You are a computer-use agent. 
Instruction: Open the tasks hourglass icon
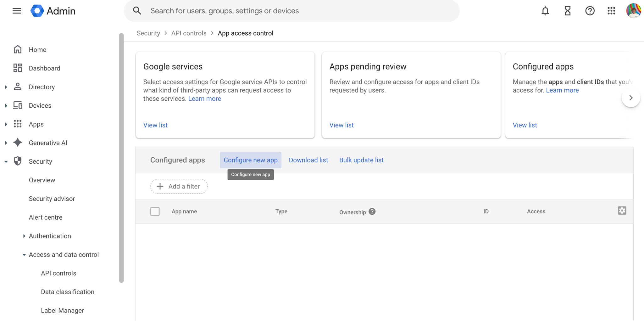pos(568,11)
